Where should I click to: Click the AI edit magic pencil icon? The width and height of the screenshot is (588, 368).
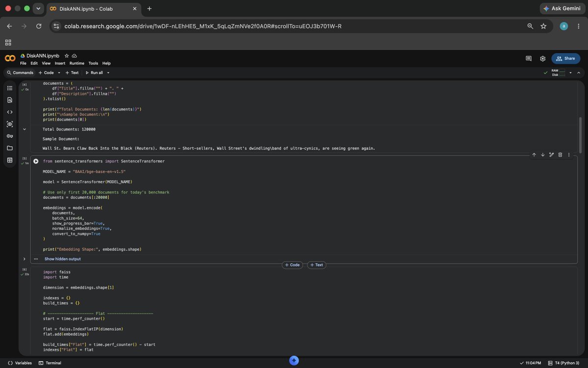tap(551, 155)
